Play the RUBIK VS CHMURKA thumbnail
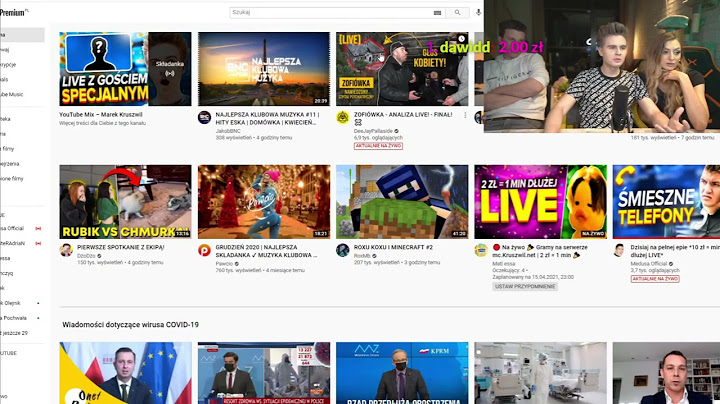The image size is (720, 404). coord(125,202)
